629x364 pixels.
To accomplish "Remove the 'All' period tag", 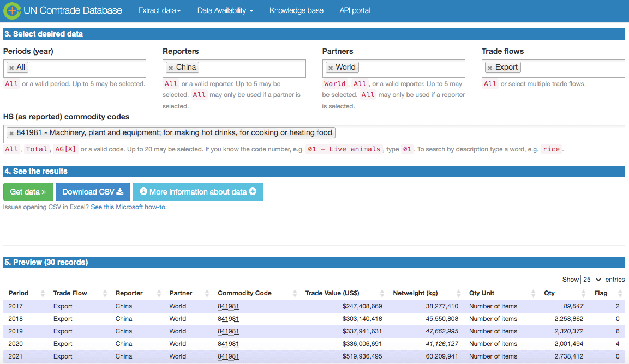I will click(11, 68).
